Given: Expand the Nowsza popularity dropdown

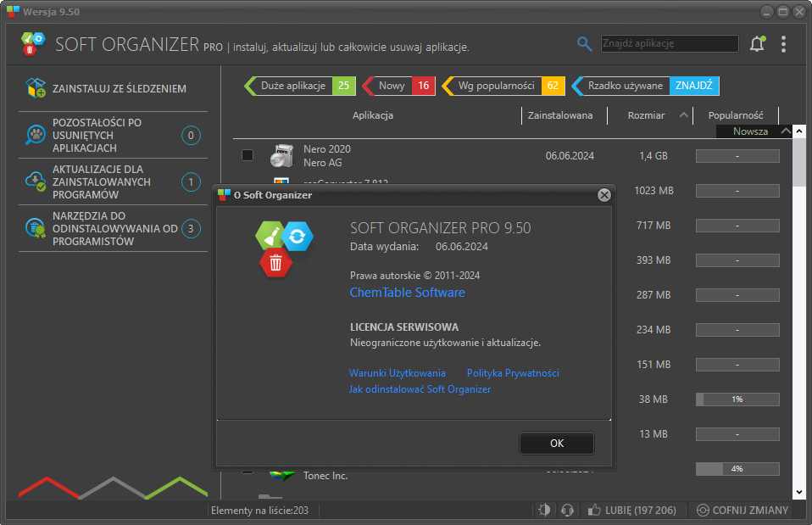Looking at the screenshot, I should (x=786, y=131).
